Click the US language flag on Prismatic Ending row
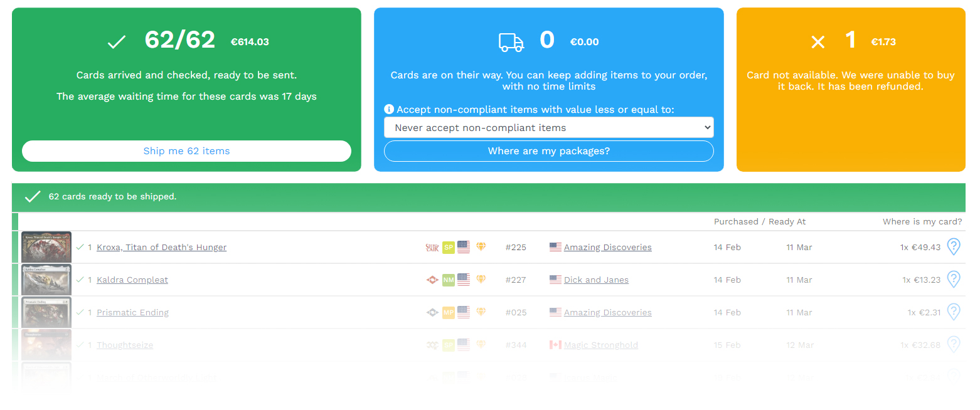980x410 pixels. [x=464, y=312]
